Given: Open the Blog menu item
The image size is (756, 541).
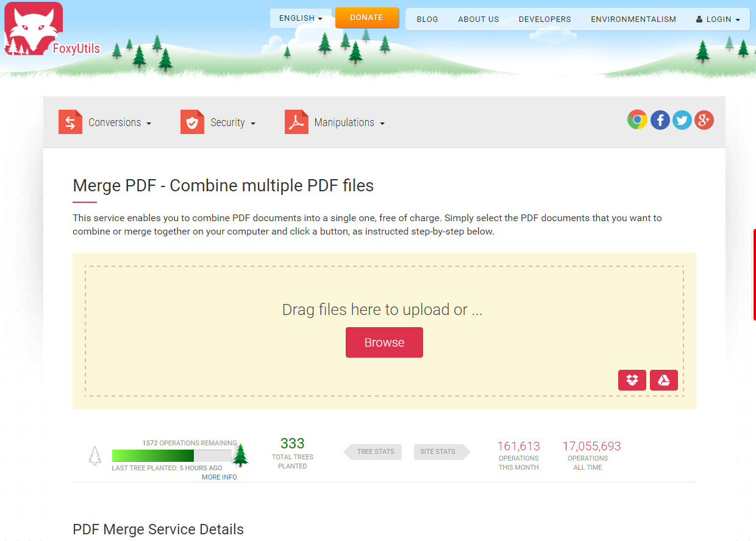Looking at the screenshot, I should [x=427, y=19].
